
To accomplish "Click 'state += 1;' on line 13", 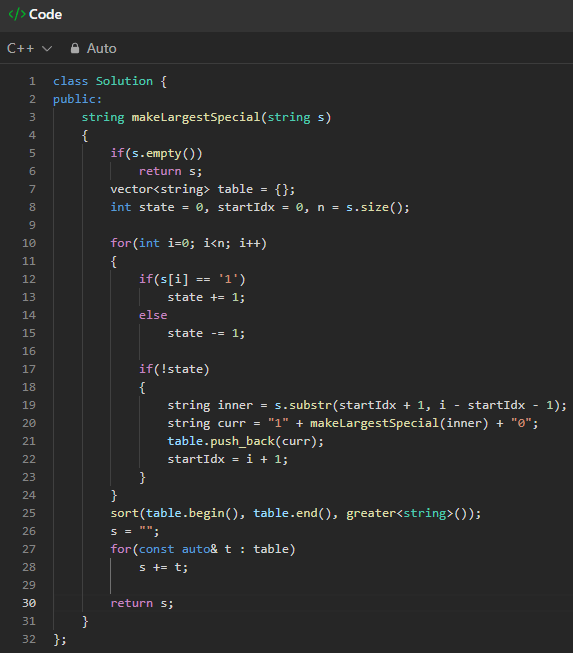I will pyautogui.click(x=206, y=297).
